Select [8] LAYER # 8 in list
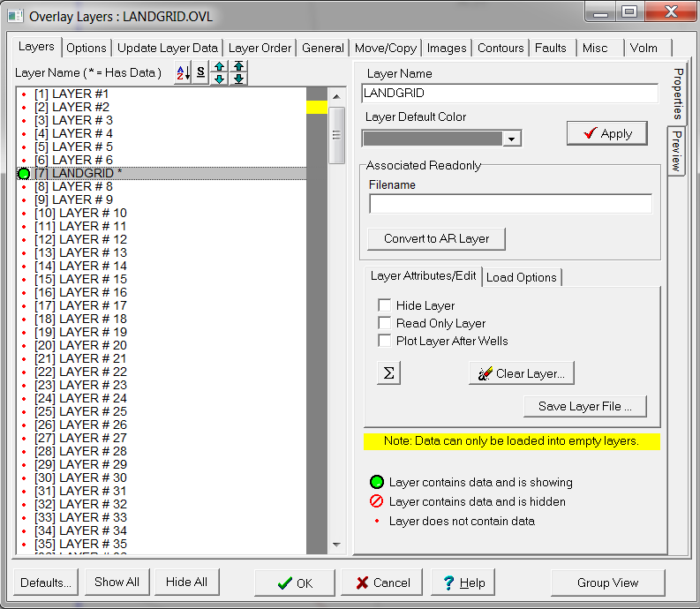This screenshot has height=609, width=700. click(162, 186)
